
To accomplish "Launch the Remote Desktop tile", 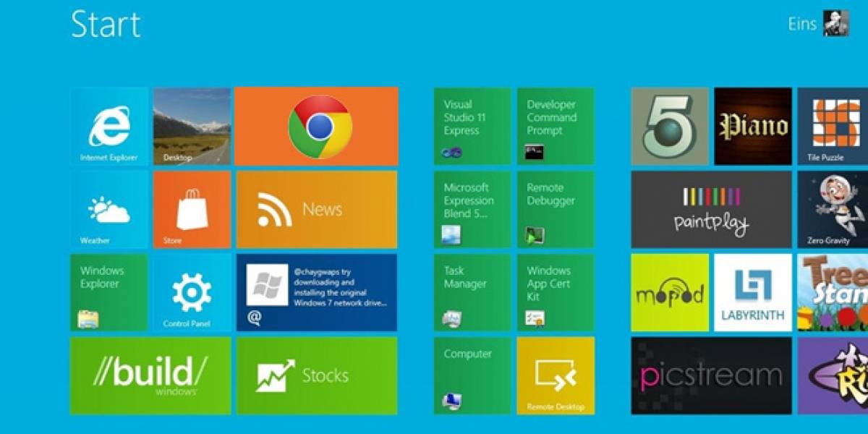I will [x=556, y=375].
